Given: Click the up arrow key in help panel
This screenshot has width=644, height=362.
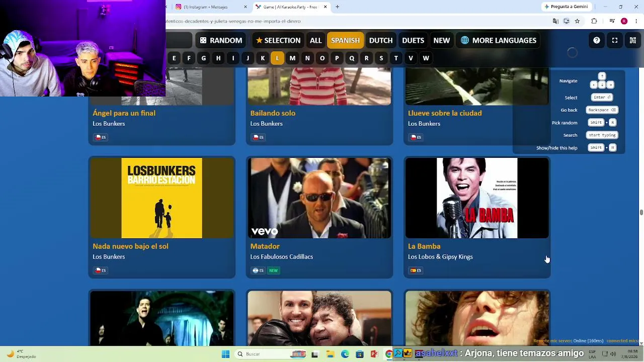Looking at the screenshot, I should (x=602, y=76).
